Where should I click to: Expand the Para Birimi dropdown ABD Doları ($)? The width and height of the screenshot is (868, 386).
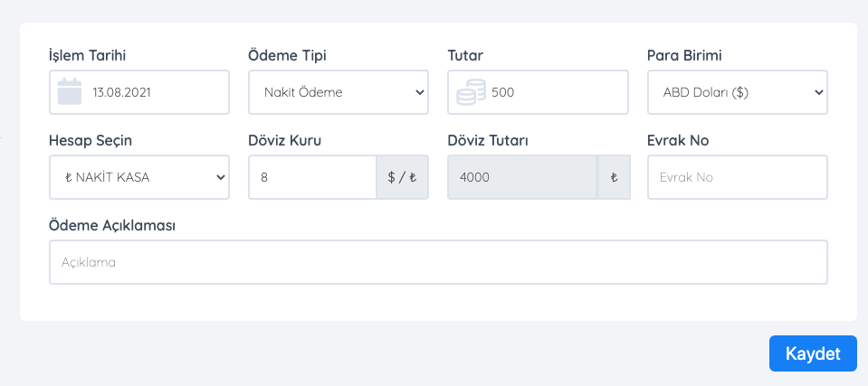click(x=738, y=92)
